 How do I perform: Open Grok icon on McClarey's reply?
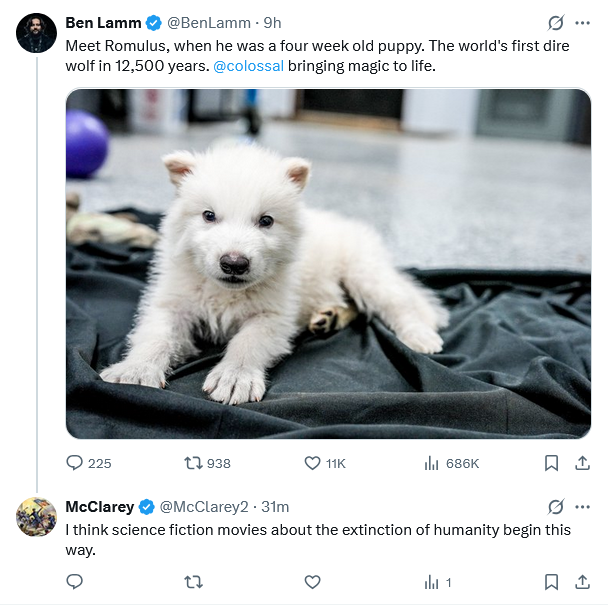557,506
